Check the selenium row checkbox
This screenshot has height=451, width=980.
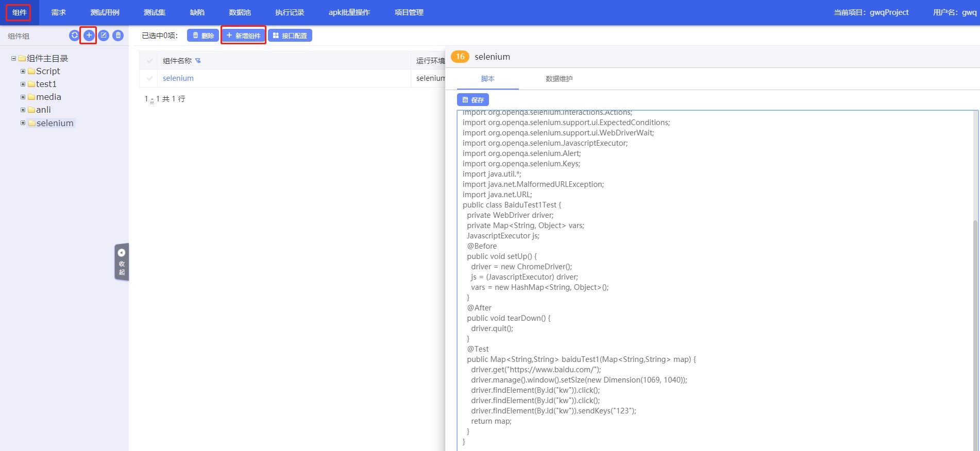click(x=150, y=78)
